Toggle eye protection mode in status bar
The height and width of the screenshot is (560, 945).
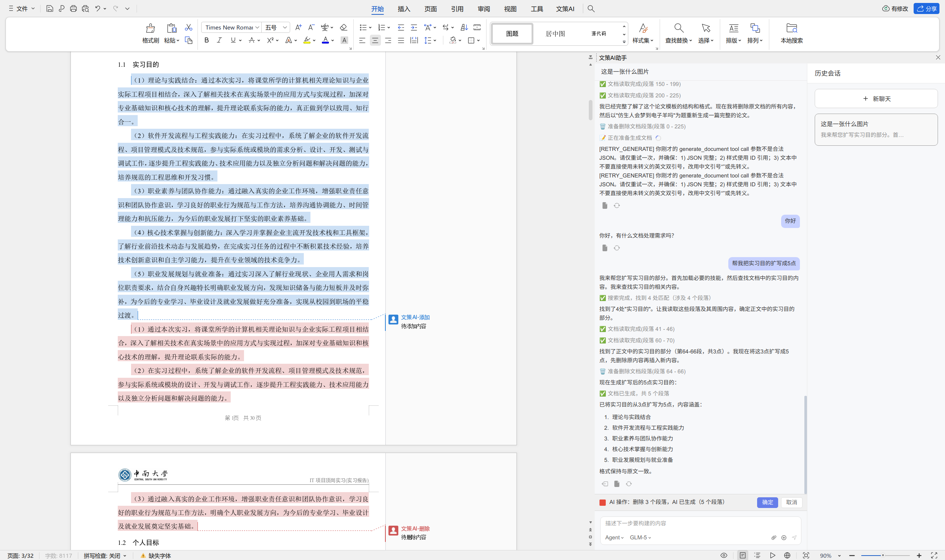point(724,556)
